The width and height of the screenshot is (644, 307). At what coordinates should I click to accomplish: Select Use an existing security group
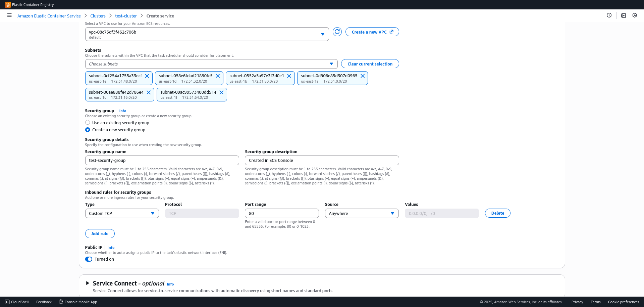point(87,122)
